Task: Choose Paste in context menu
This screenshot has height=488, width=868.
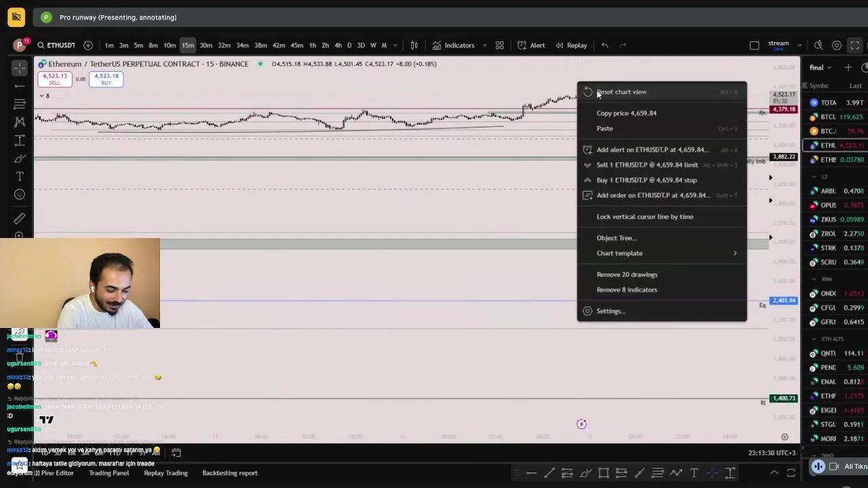Action: [662, 128]
